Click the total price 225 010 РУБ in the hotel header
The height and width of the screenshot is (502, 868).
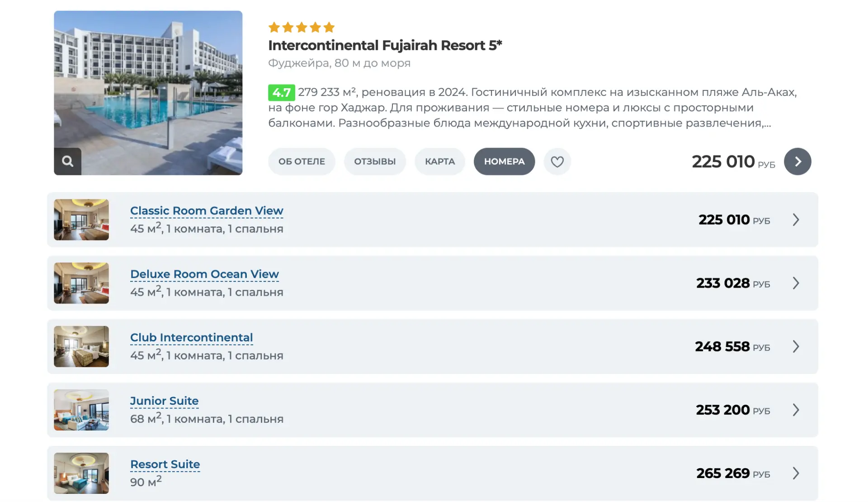(733, 161)
